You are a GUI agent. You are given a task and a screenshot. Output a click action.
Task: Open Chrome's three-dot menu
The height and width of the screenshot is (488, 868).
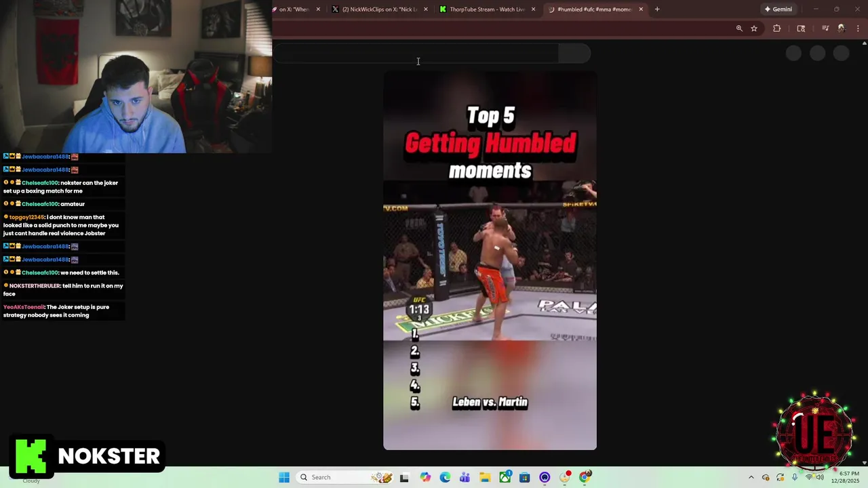[859, 28]
